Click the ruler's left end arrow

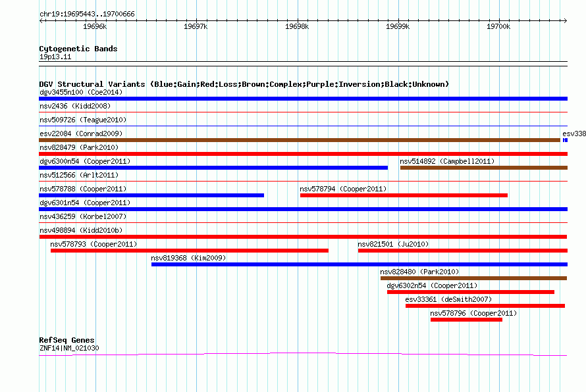[x=41, y=20]
